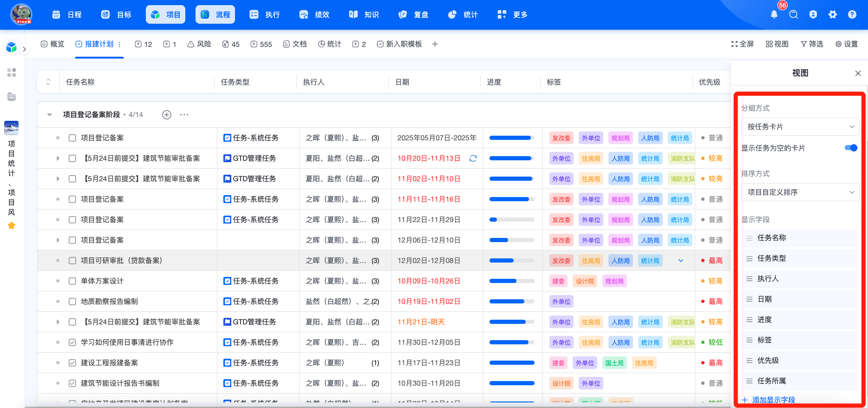Viewport: 868px width, 408px height.
Task: Click drag handle of 优先级 field
Action: 749,361
